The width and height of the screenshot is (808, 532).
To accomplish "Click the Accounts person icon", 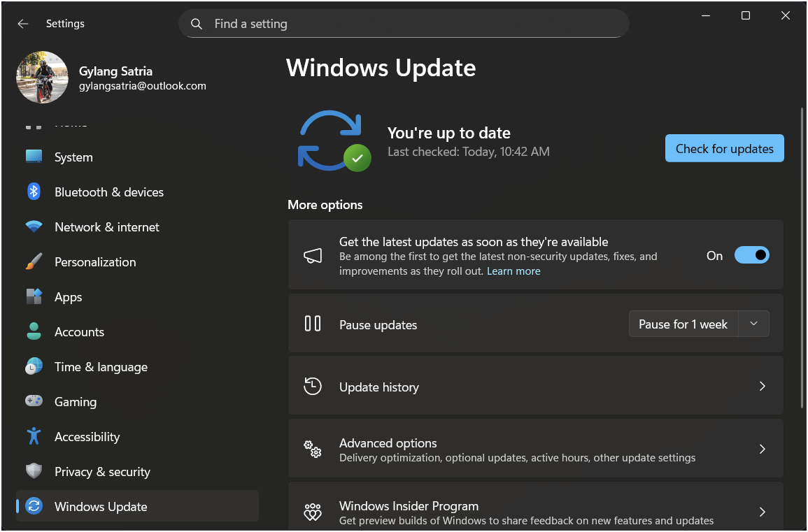I will coord(34,331).
